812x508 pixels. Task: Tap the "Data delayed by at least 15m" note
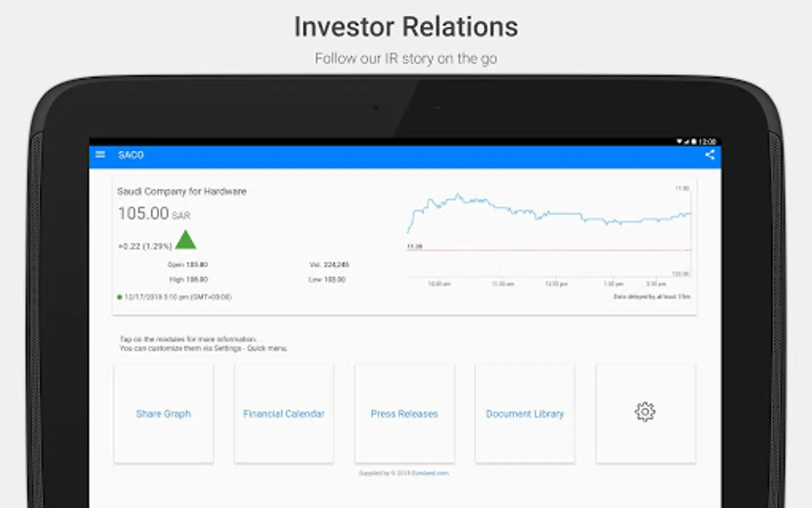(652, 296)
